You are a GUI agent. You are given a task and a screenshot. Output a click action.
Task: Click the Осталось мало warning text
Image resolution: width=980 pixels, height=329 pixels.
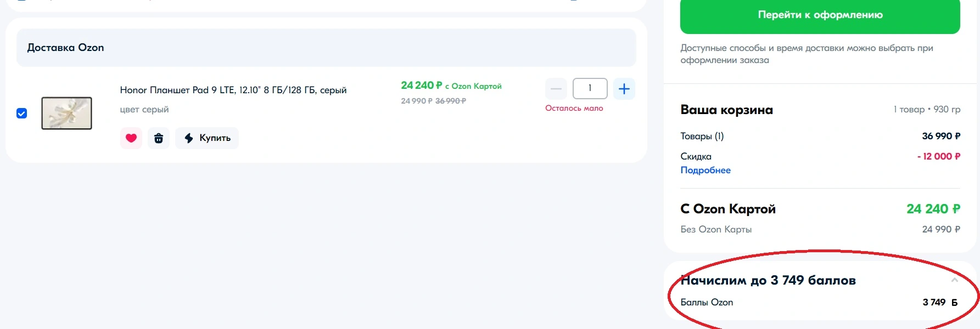[x=574, y=109]
